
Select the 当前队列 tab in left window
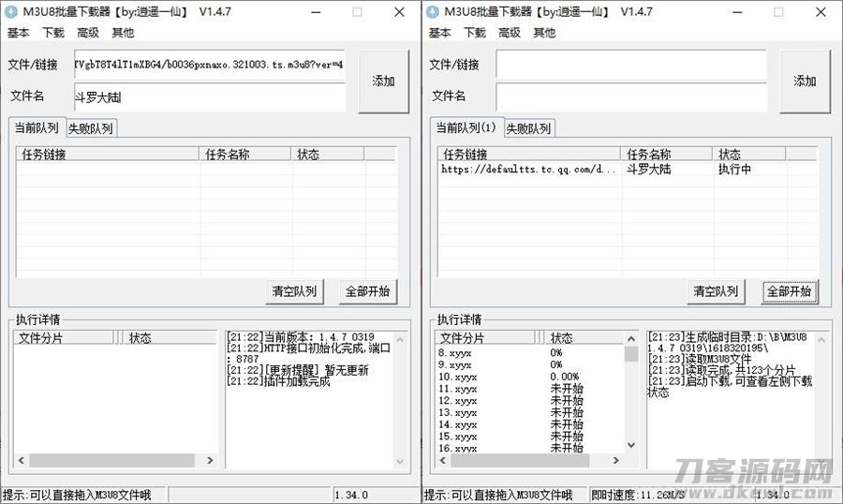[37, 128]
